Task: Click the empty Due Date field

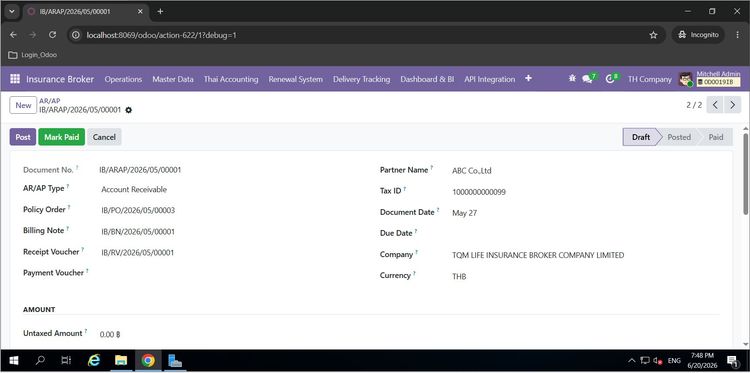Action: [585, 234]
